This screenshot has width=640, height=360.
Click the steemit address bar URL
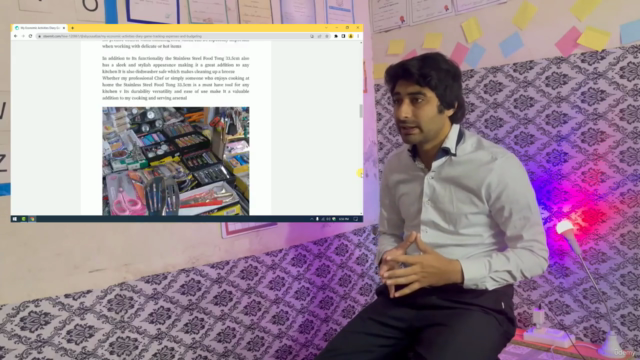click(x=122, y=36)
